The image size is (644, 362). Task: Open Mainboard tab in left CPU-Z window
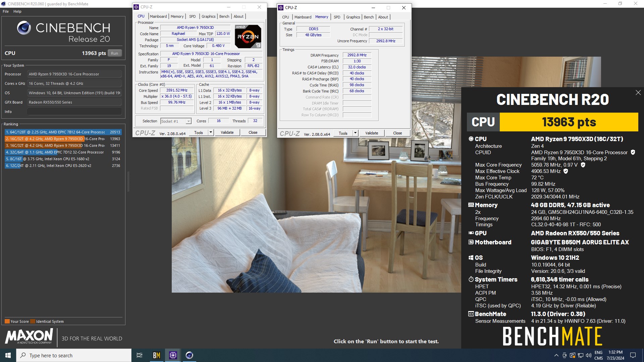[158, 16]
